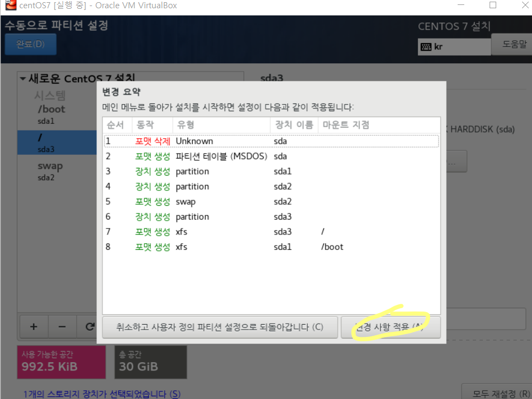Screen dimensions: 532x399
Task: Select row 6 장치 생성 partition sda3
Action: [272, 217]
